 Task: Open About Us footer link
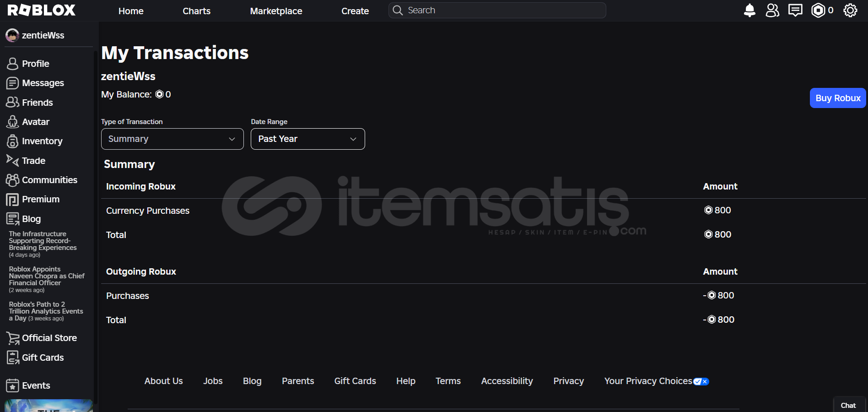(163, 381)
